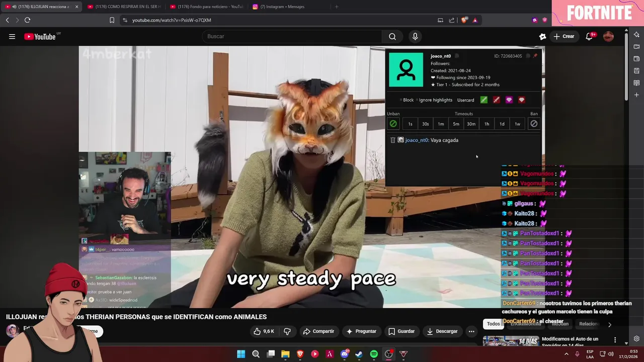Open the Brave sidebar Leo AI star icon

[636, 34]
